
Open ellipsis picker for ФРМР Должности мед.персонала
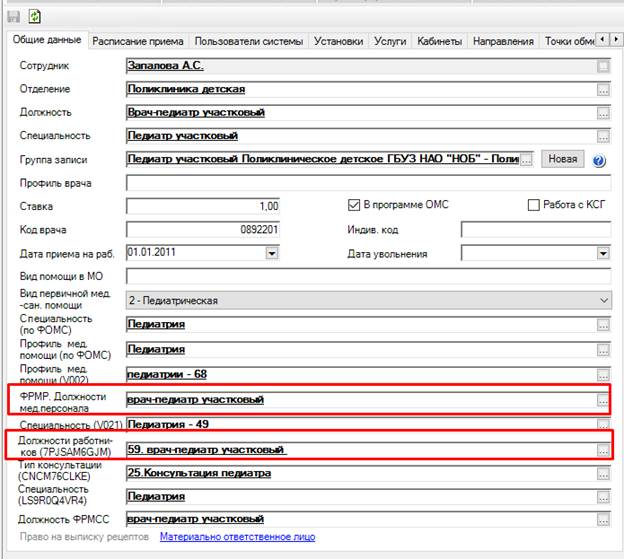click(x=603, y=400)
